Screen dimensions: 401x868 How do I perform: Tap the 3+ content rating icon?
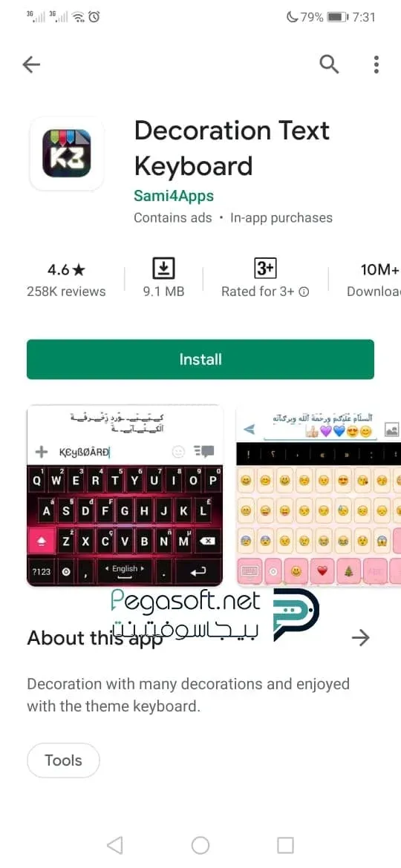[x=265, y=269]
